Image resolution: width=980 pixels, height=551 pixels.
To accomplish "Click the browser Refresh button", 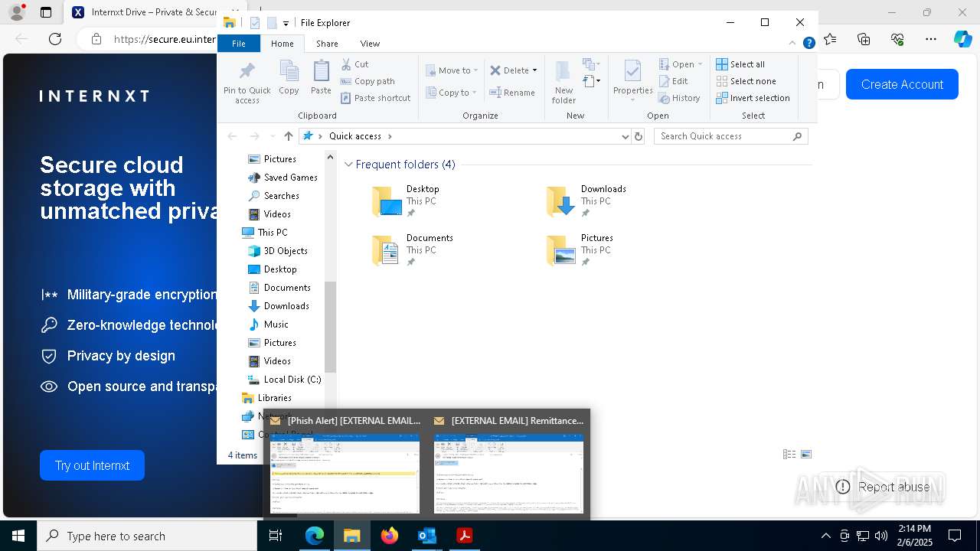I will click(x=55, y=39).
